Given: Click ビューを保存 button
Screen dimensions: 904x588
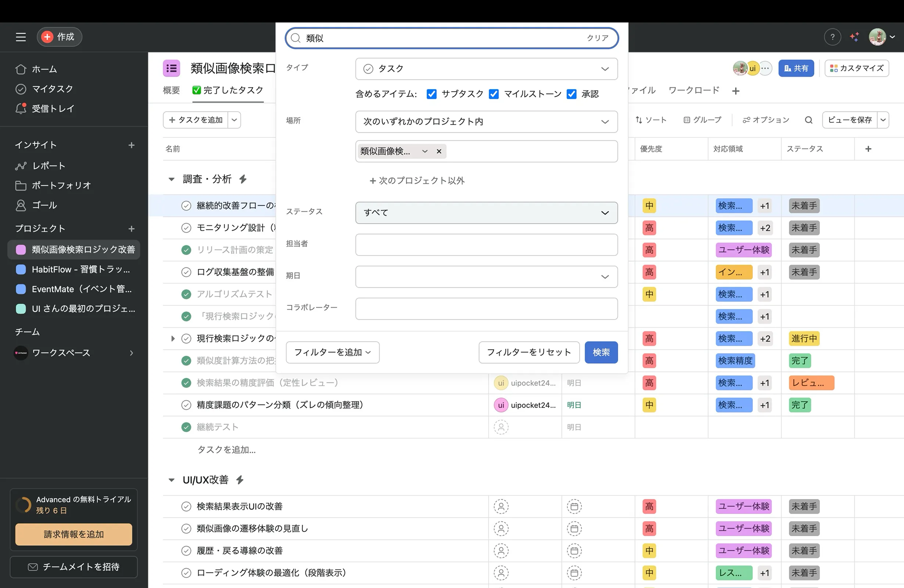Looking at the screenshot, I should click(x=850, y=120).
